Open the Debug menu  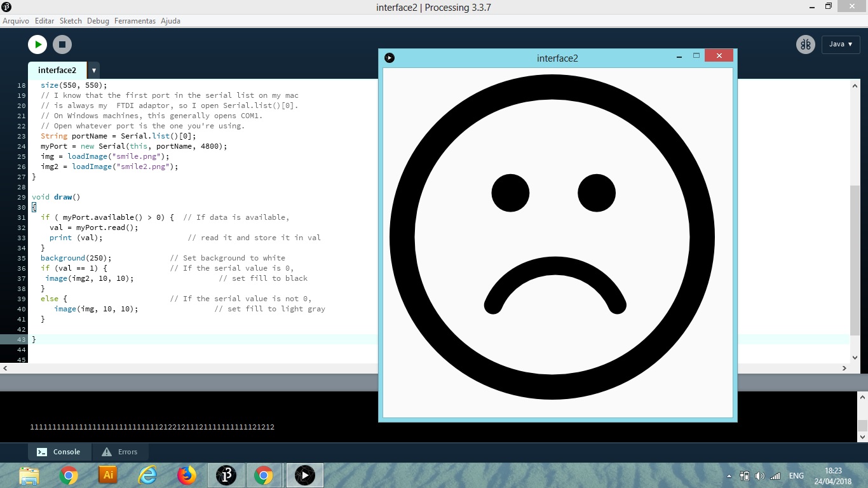pos(98,21)
